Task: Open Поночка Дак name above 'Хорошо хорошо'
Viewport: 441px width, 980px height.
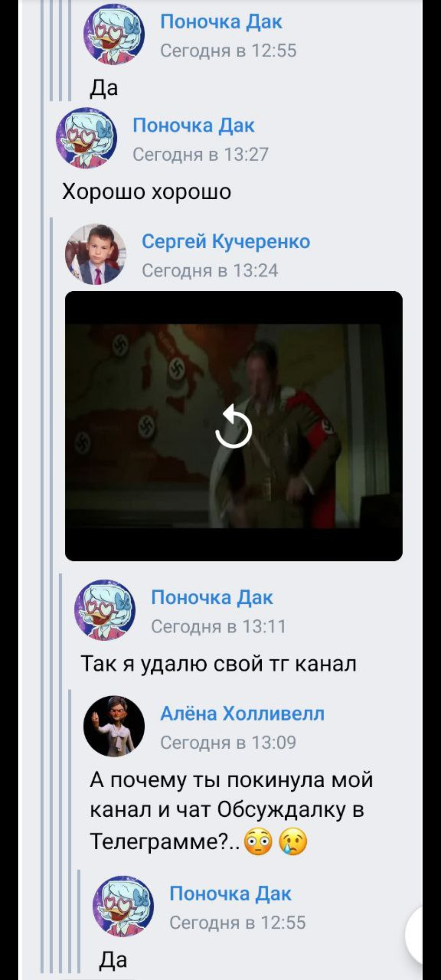Action: [194, 125]
